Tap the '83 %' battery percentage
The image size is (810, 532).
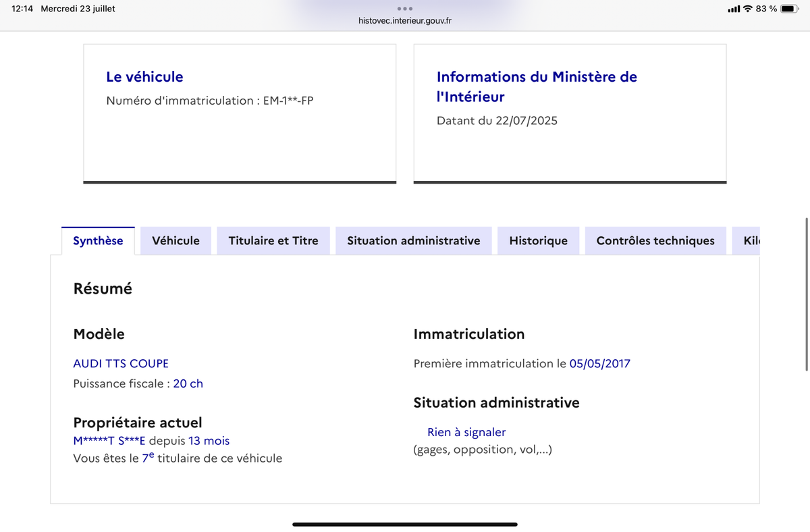[766, 9]
